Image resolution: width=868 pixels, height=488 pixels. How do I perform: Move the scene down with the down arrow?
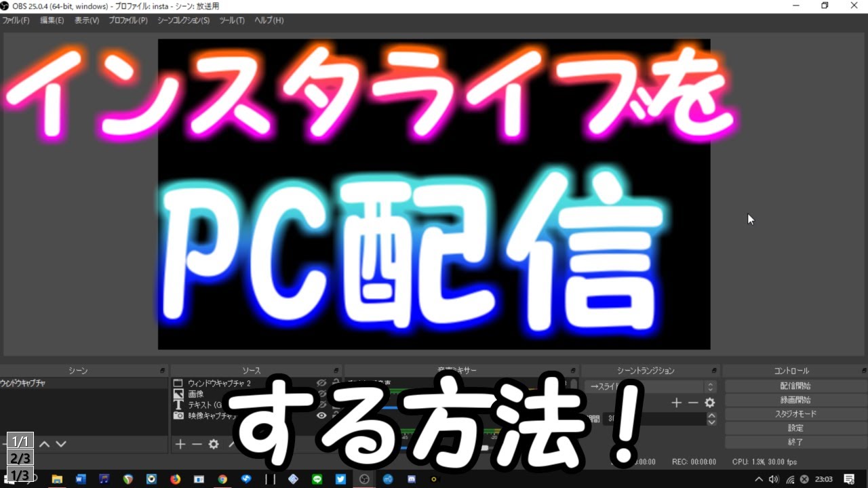click(61, 445)
